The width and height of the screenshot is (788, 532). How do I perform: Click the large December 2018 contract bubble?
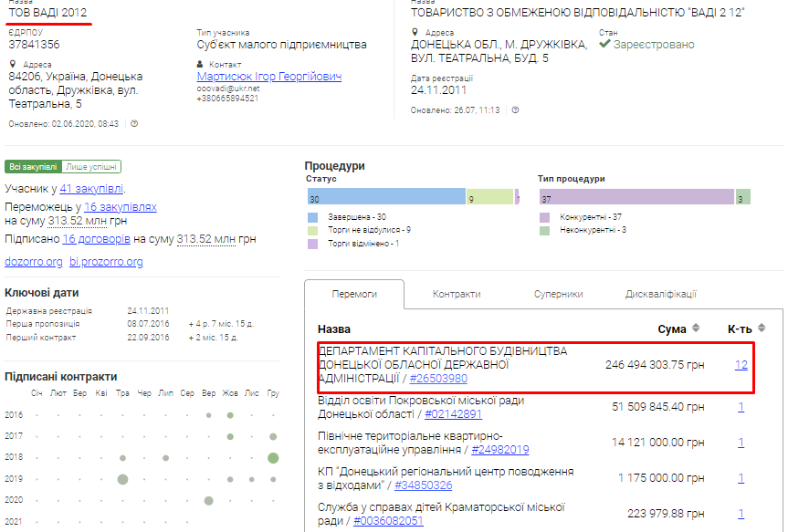pos(273,458)
